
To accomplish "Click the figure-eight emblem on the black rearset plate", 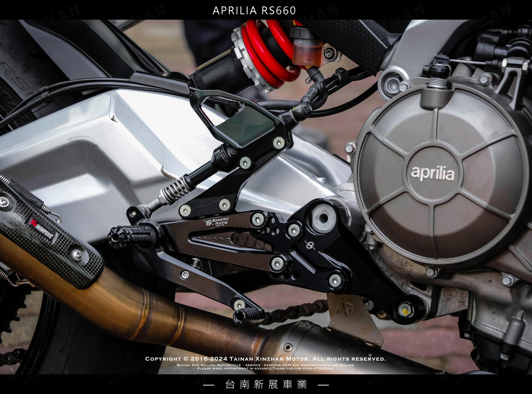I will tap(310, 245).
